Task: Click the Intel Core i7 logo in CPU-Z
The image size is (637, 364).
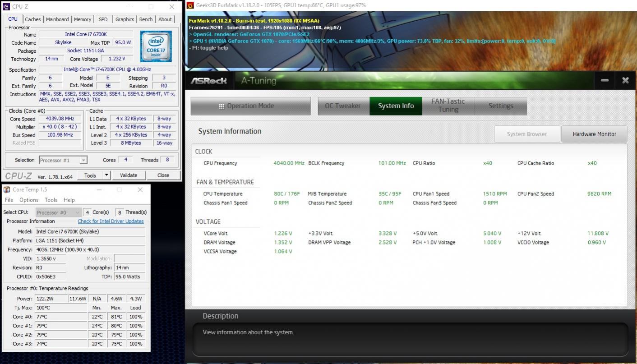Action: pos(156,46)
